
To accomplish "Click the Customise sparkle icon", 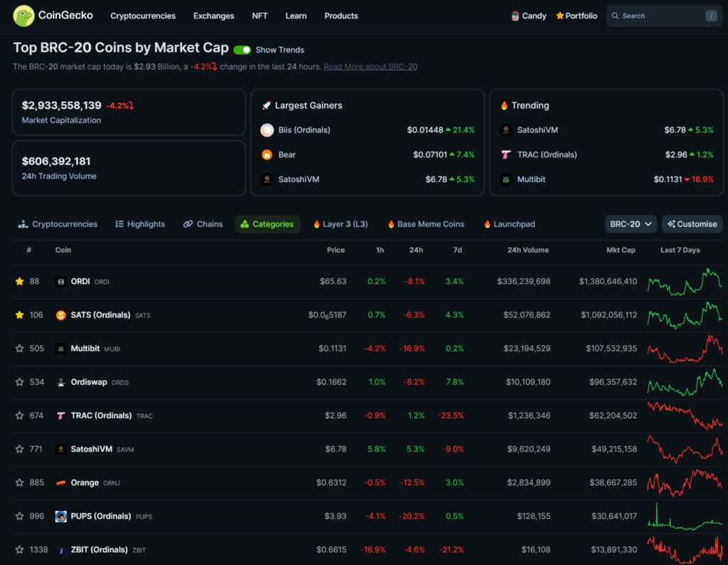I will (671, 224).
